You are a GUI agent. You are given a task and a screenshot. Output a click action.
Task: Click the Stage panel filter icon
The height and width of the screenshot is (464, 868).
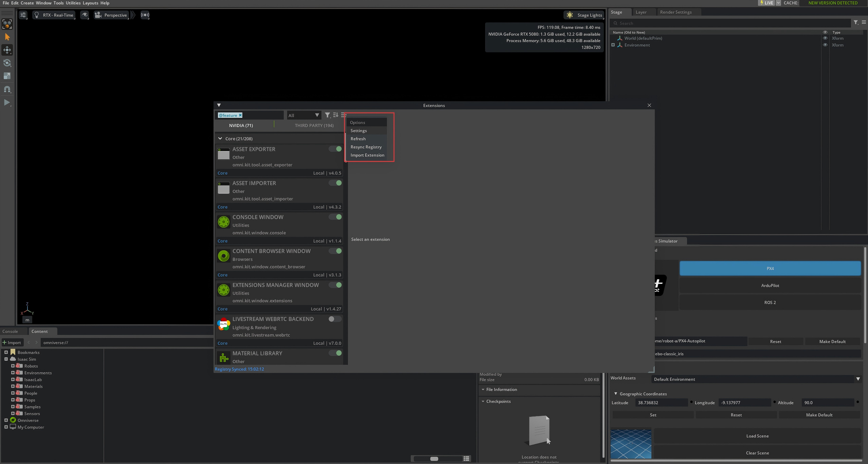856,22
